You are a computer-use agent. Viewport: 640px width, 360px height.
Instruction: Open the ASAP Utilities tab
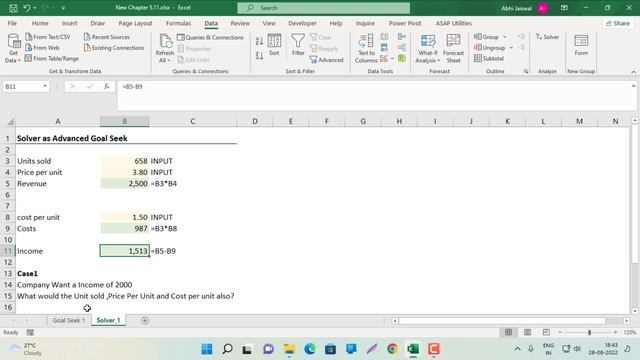453,23
